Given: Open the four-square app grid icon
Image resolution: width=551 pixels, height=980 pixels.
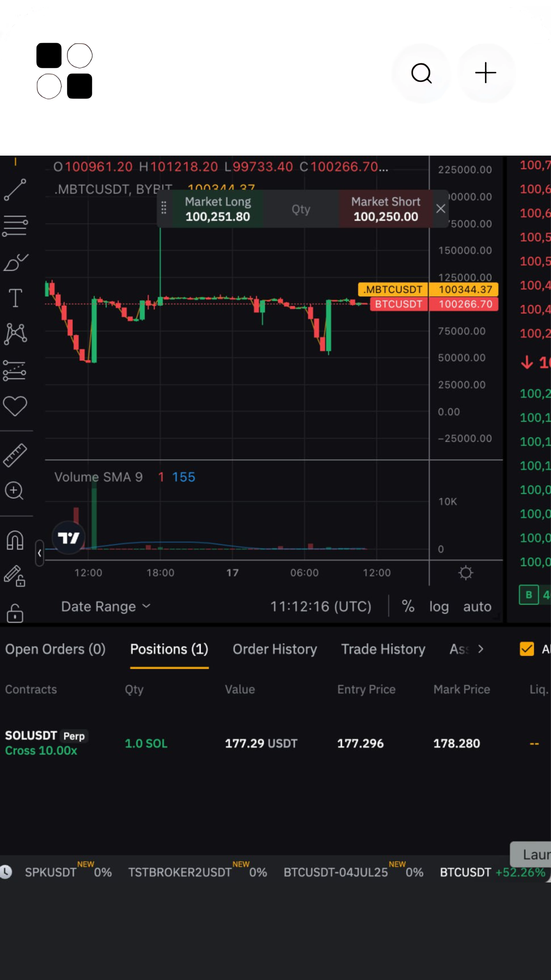Looking at the screenshot, I should tap(64, 71).
